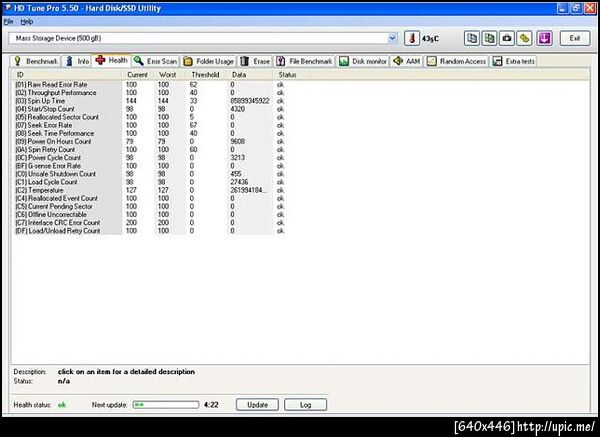Sort by the Current column header

coord(138,75)
